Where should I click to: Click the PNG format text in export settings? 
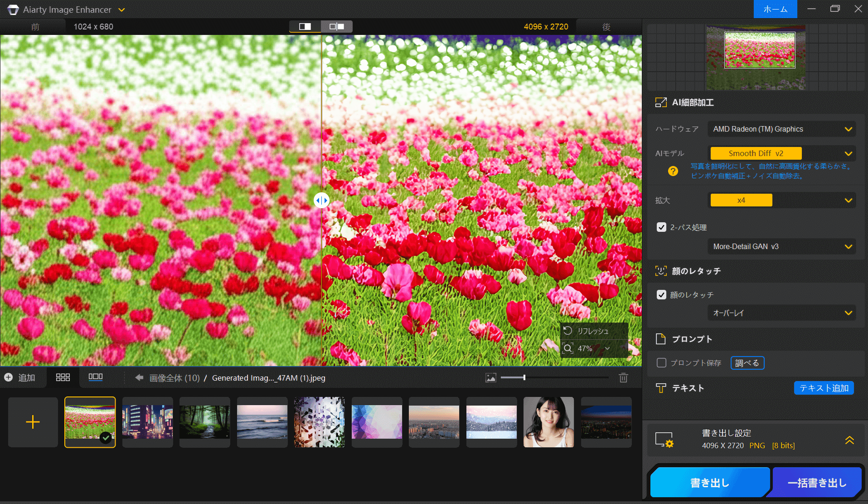click(757, 445)
